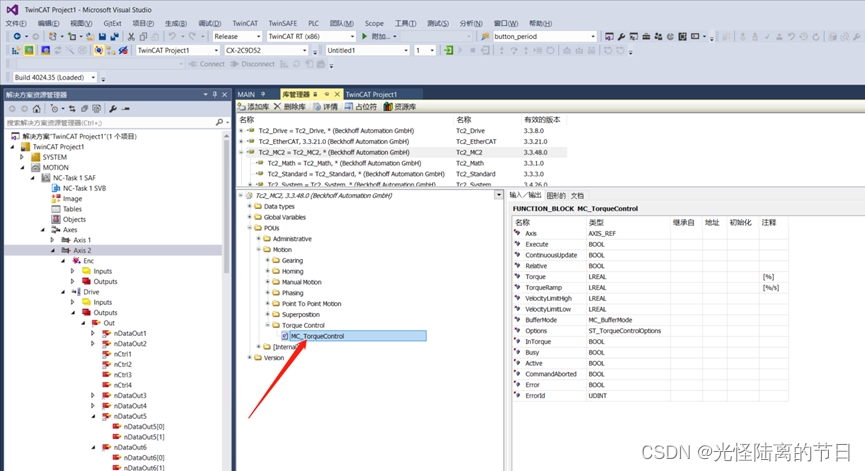The height and width of the screenshot is (471, 865).
Task: Click the Home icon in Solution Explorer
Action: pyautogui.click(x=36, y=109)
